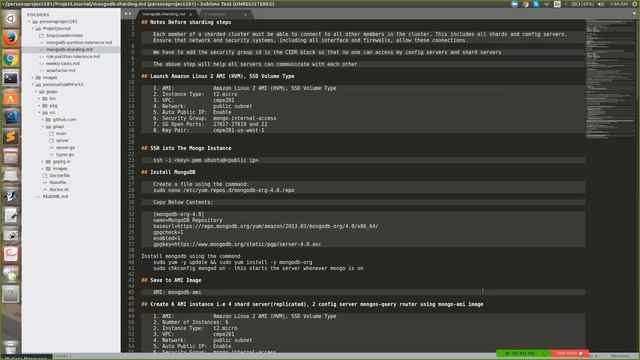The height and width of the screenshot is (360, 640).
Task: Select the main folder under goapi
Action: tap(61, 133)
